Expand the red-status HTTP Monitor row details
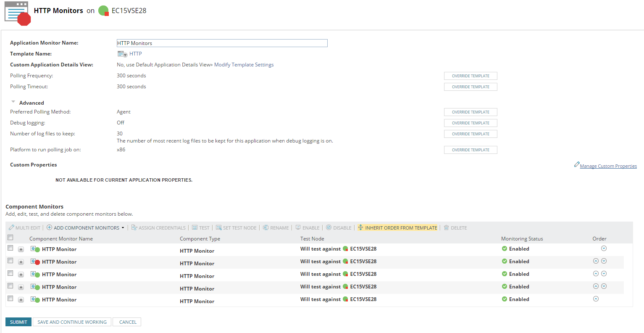Screen dimensions: 644x333 (x=21, y=262)
